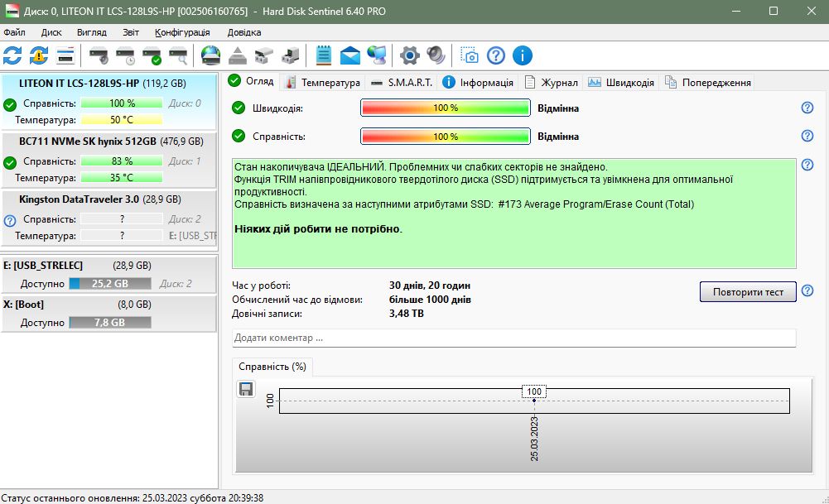This screenshot has width=829, height=504.
Task: Select the E: [USB_STRELEC] partition
Action: pyautogui.click(x=109, y=274)
